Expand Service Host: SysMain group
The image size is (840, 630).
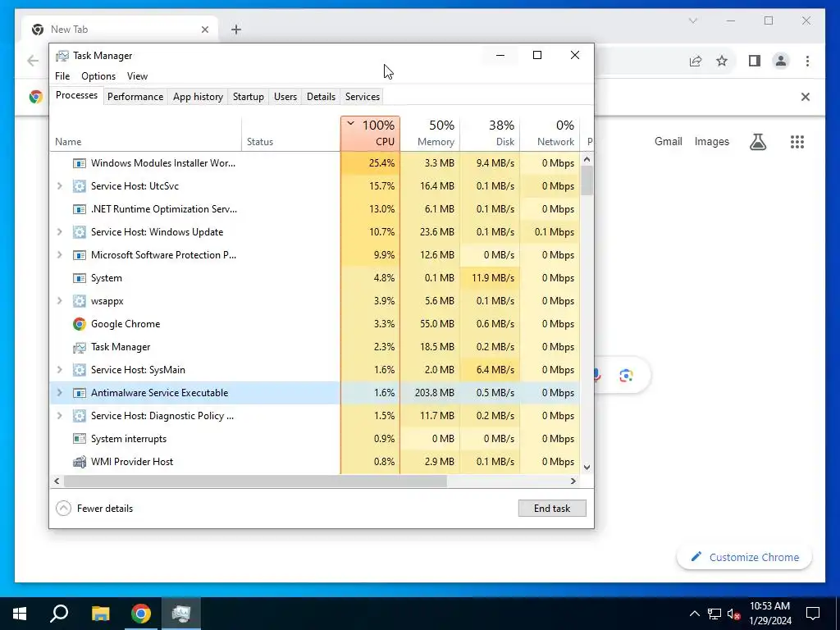59,370
